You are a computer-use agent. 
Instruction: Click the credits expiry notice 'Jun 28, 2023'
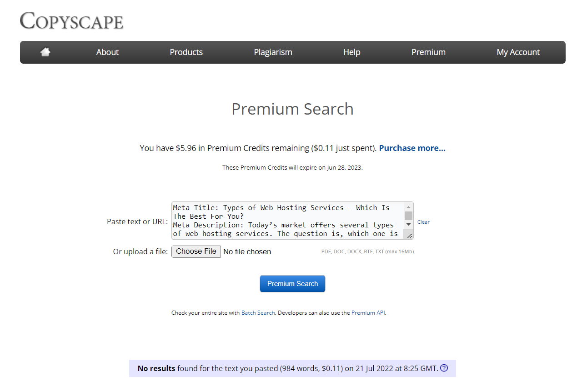(344, 167)
